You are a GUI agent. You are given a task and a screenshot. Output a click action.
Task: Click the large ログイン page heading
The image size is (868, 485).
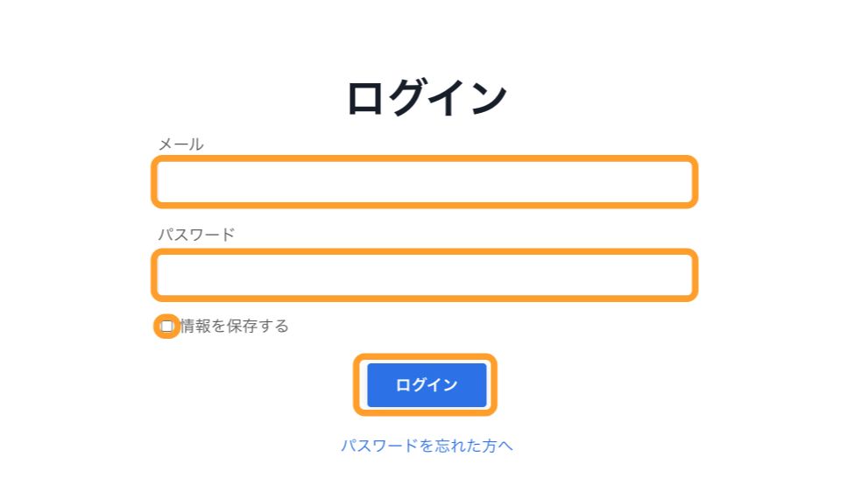pos(426,97)
